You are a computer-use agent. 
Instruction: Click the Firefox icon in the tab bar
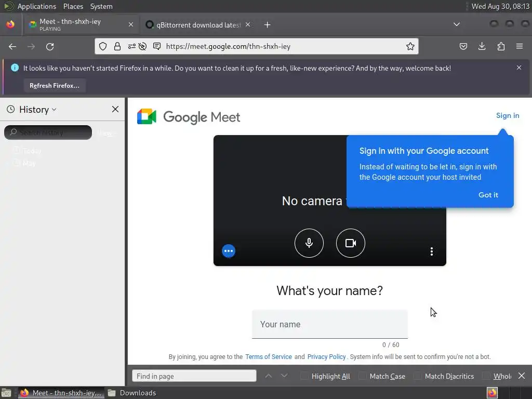(x=10, y=24)
